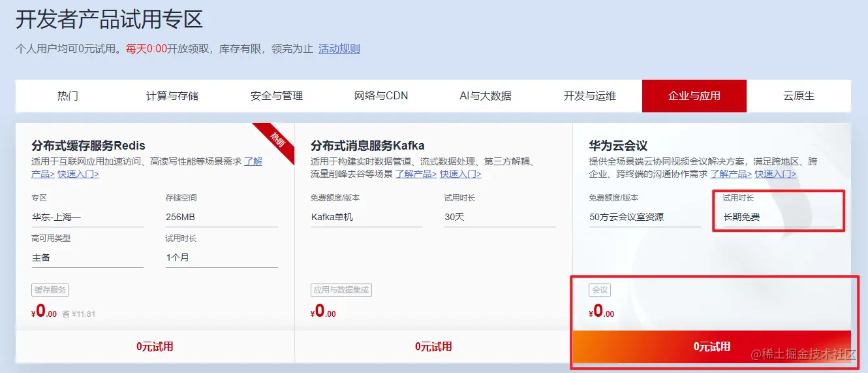Open the 活动规则 link

point(339,49)
